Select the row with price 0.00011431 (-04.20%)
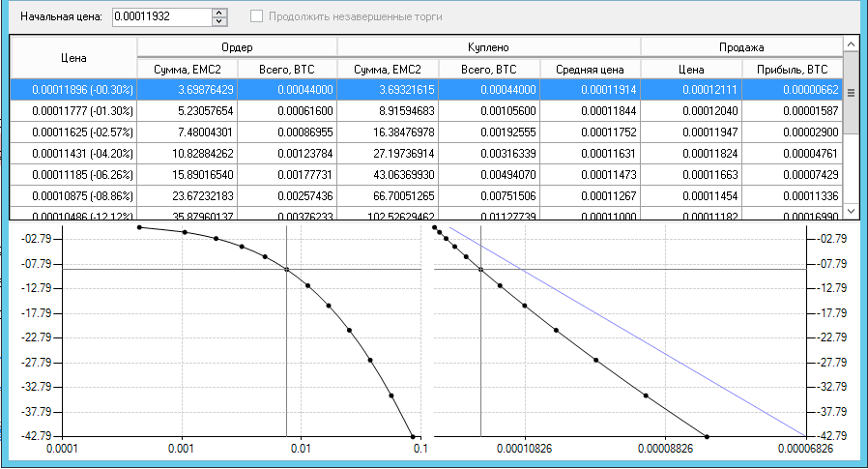The width and height of the screenshot is (868, 469). pyautogui.click(x=73, y=153)
